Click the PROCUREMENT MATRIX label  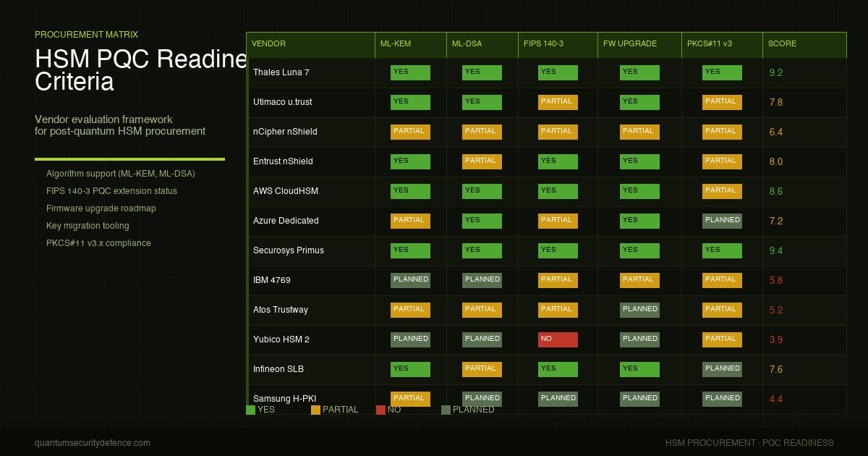tap(86, 35)
